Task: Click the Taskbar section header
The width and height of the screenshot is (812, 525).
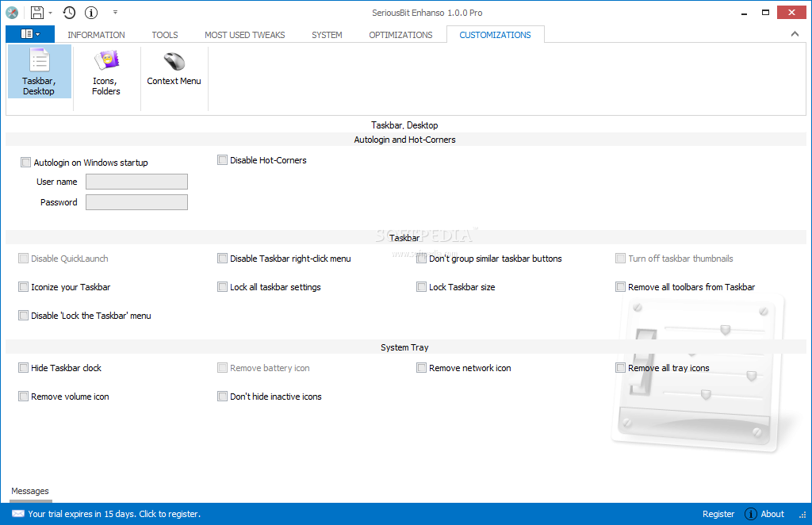Action: tap(404, 238)
